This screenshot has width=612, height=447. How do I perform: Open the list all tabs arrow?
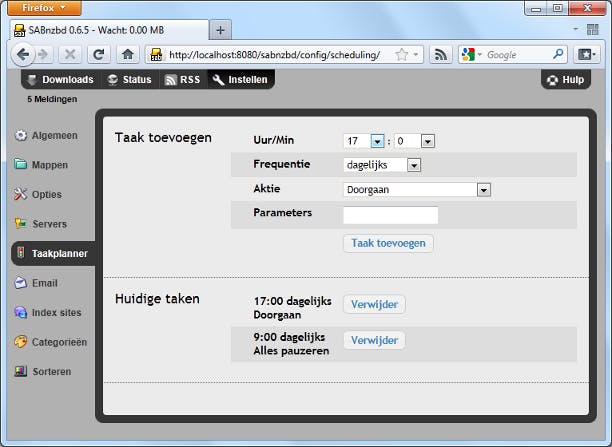[575, 29]
